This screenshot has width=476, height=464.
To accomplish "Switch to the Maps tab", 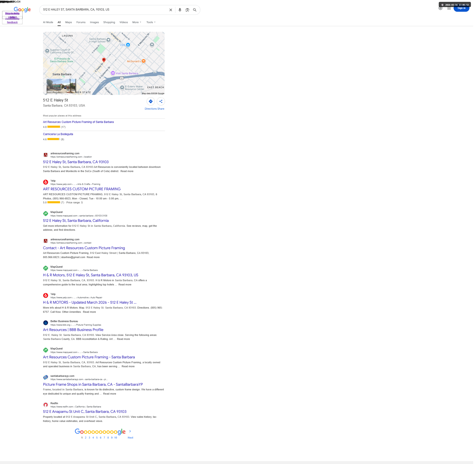I will pos(69,22).
